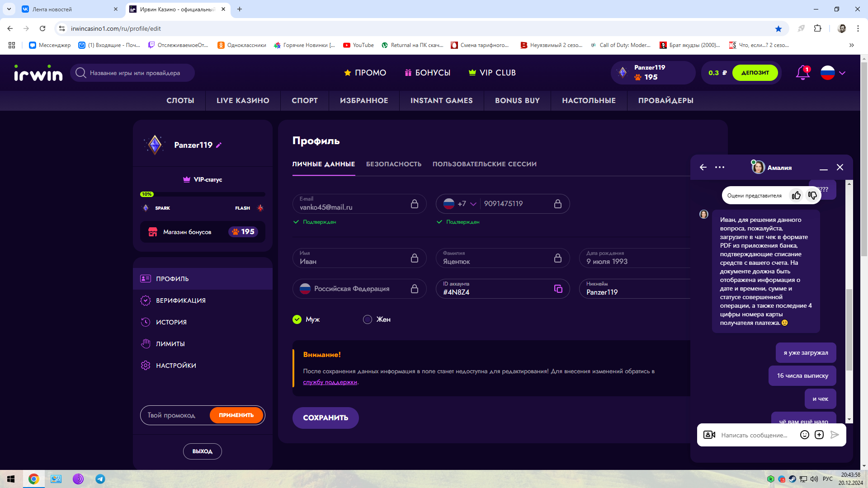868x488 pixels.
Task: Go to СЛОТЫ category
Action: click(180, 100)
